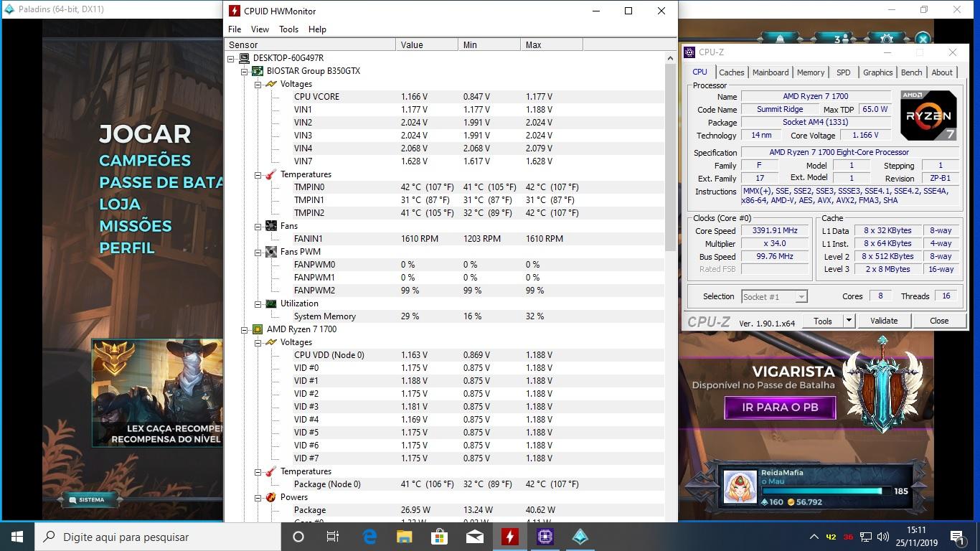Click the motherboard icon beside BIOSTAR Group B350GTX
The height and width of the screenshot is (551, 980).
click(x=258, y=71)
